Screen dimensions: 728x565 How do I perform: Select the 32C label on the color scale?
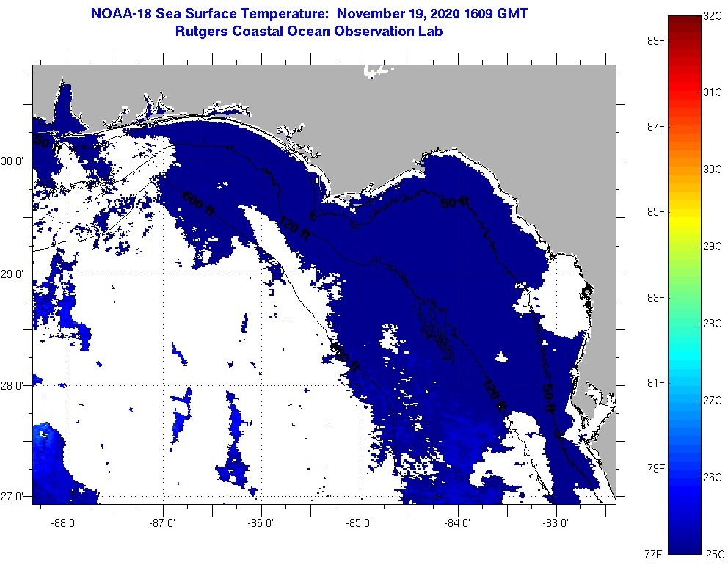tap(713, 15)
